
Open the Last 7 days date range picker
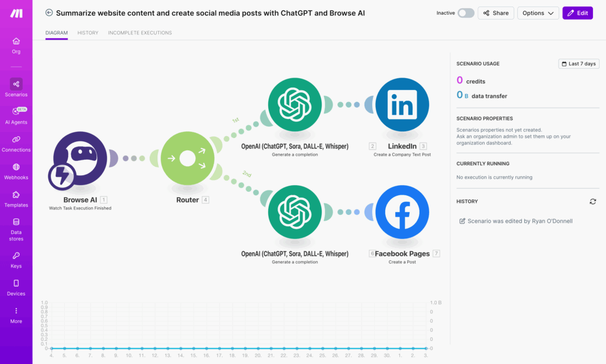[579, 64]
